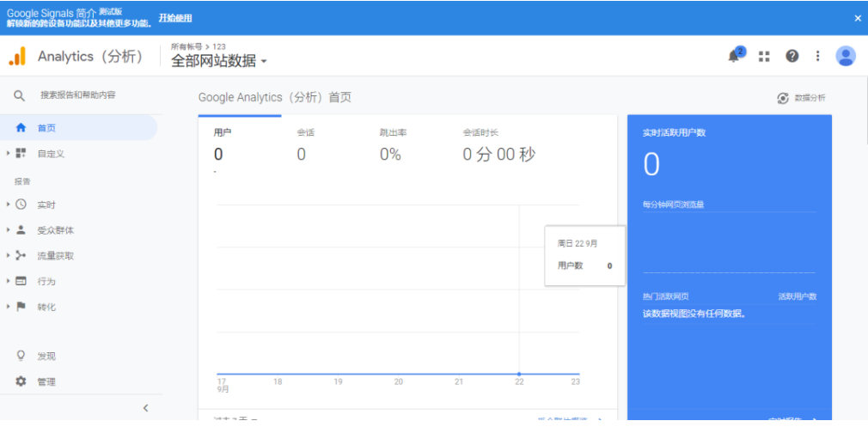Viewport: 868px width, 427px height.
Task: Click the 实时 clock icon
Action: pos(21,204)
